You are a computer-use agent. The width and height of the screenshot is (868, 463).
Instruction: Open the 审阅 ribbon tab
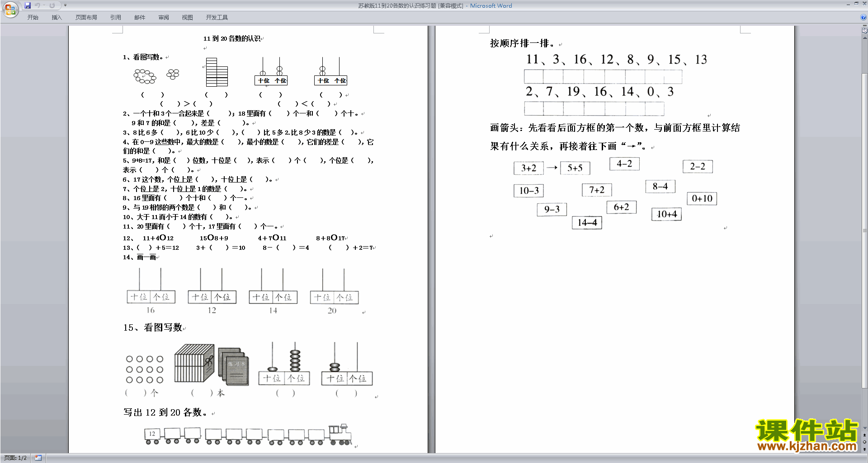point(164,18)
